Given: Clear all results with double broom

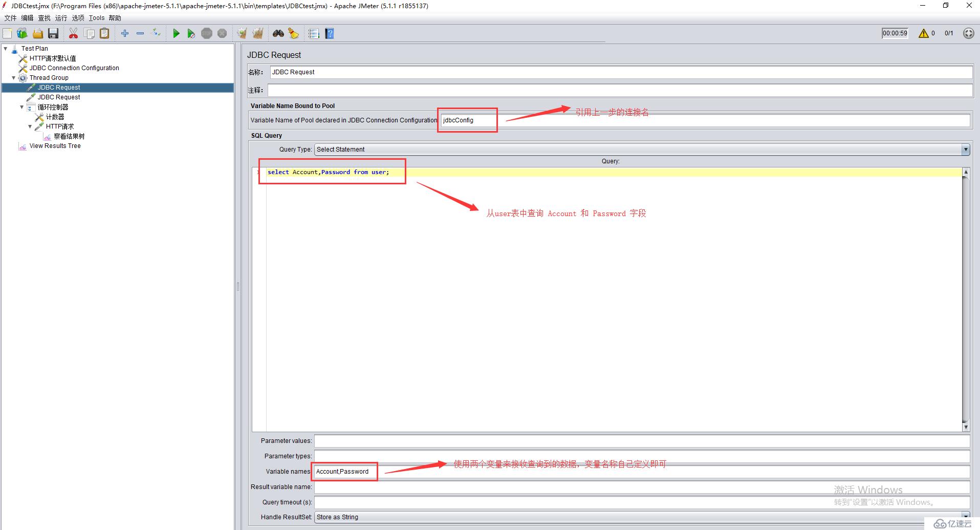Looking at the screenshot, I should coord(258,33).
